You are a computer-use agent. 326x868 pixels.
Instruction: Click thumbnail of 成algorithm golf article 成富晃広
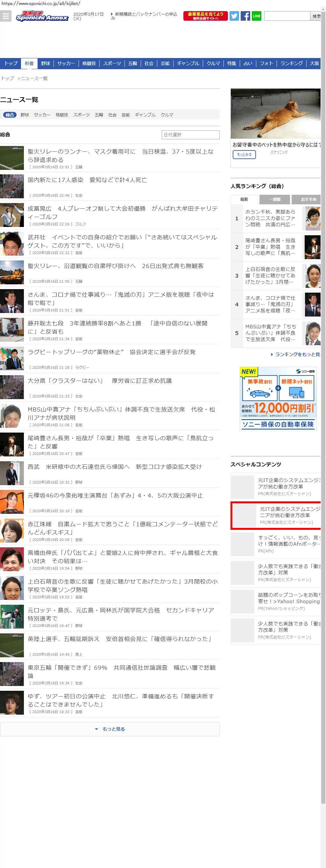[x=12, y=215]
